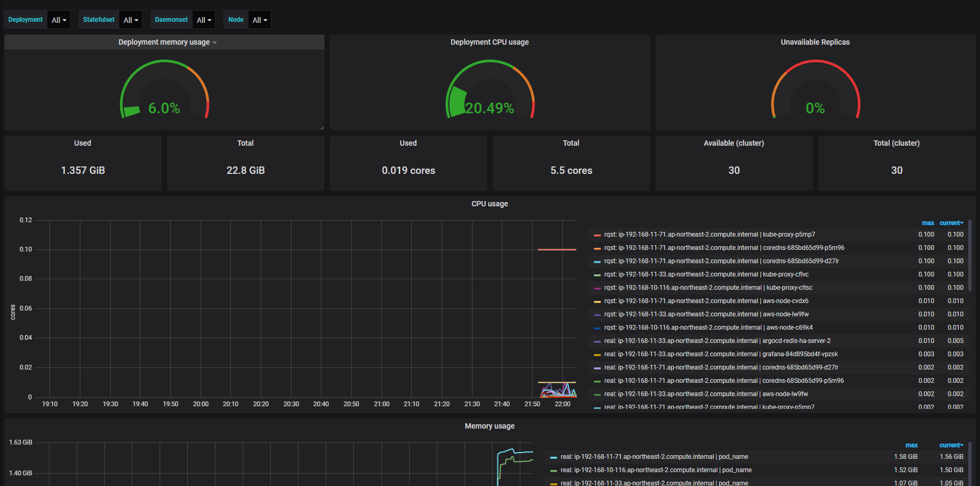Click the Memory usage graph panel title
This screenshot has height=486, width=980.
(489, 426)
